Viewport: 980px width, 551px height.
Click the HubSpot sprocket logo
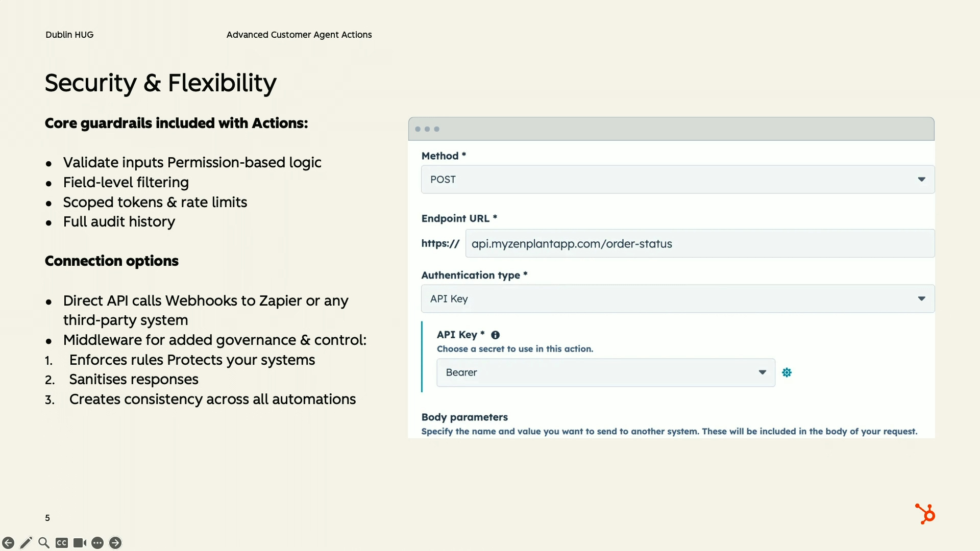click(925, 514)
